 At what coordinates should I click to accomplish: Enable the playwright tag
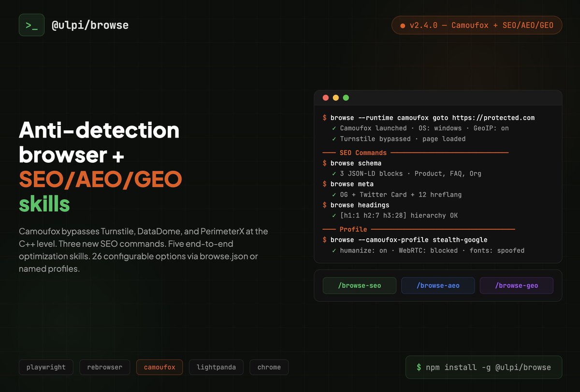(46, 367)
